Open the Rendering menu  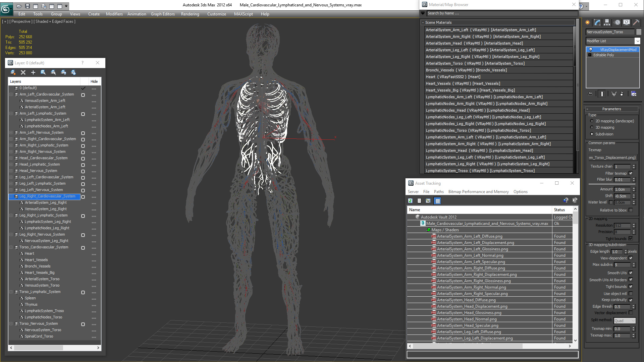[190, 14]
